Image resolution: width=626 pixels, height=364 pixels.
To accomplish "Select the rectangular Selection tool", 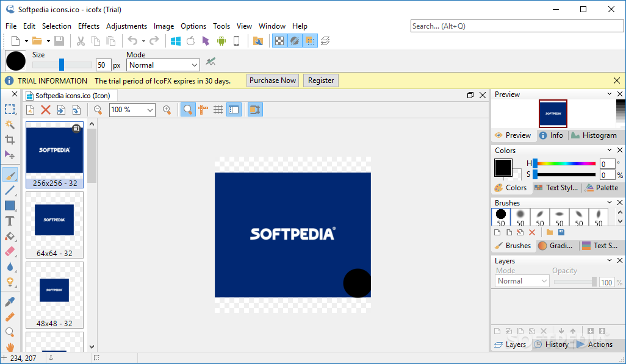I will 10,109.
